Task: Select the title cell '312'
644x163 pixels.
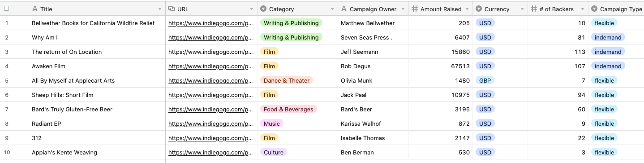Action: point(36,138)
